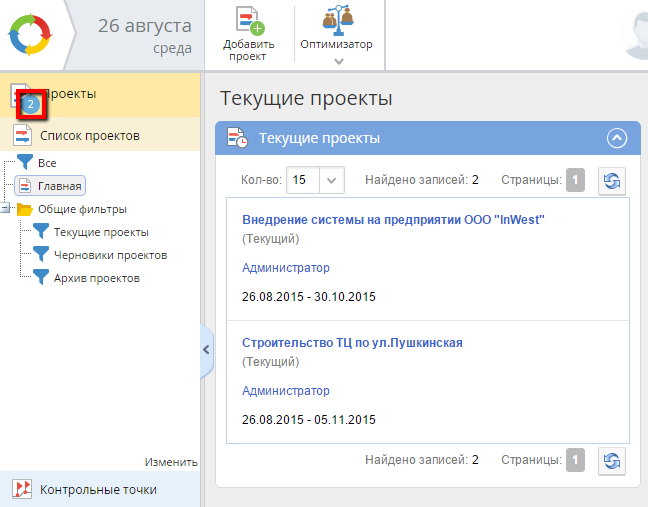The image size is (648, 507).
Task: Collapse the Общие фильтры tree folder
Action: point(8,209)
